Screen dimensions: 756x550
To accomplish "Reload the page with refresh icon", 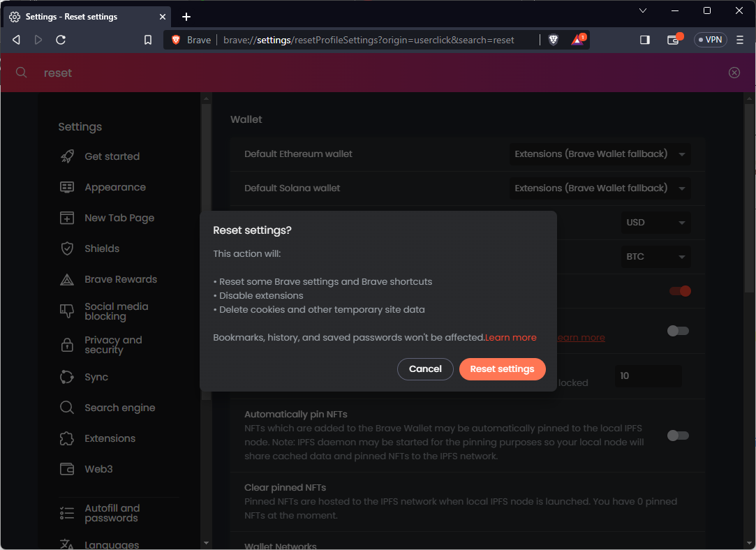I will click(61, 40).
